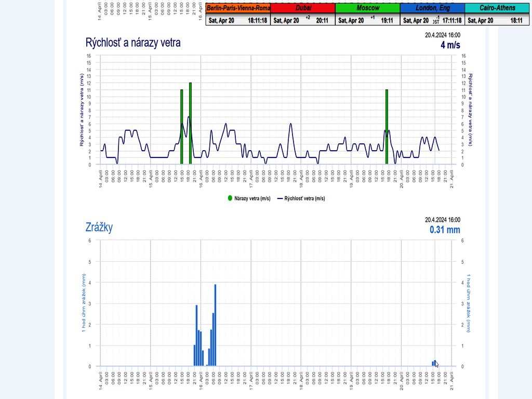Select the Berlin-Paris-Vienna-Roma clock header

coord(238,8)
